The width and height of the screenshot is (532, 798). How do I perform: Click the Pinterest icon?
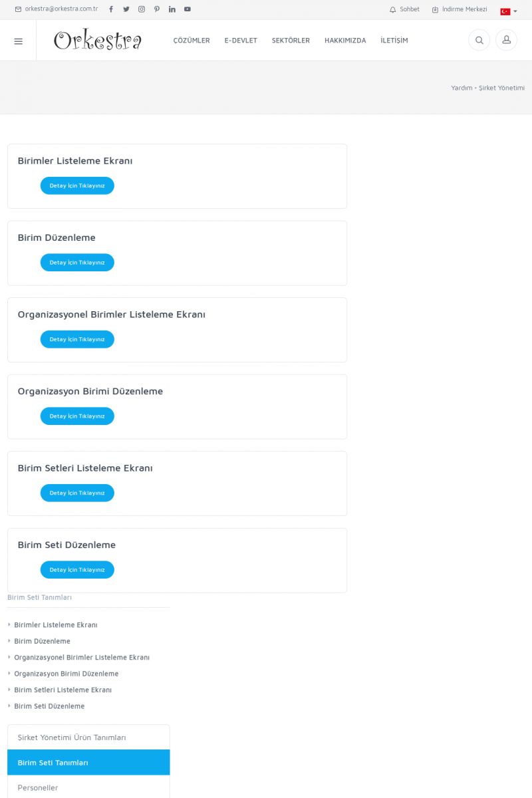(157, 9)
